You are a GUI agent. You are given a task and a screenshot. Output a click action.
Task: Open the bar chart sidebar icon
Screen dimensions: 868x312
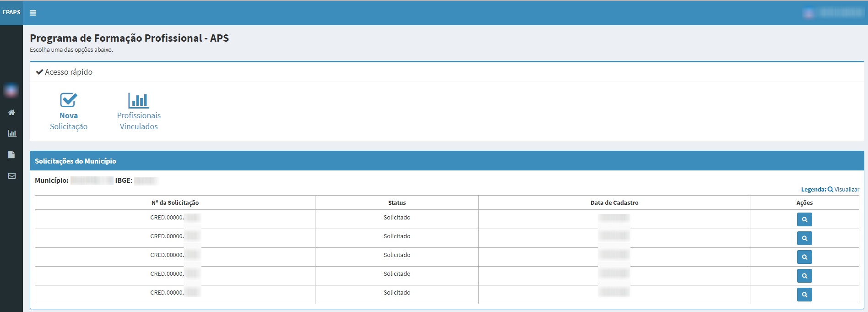12,133
